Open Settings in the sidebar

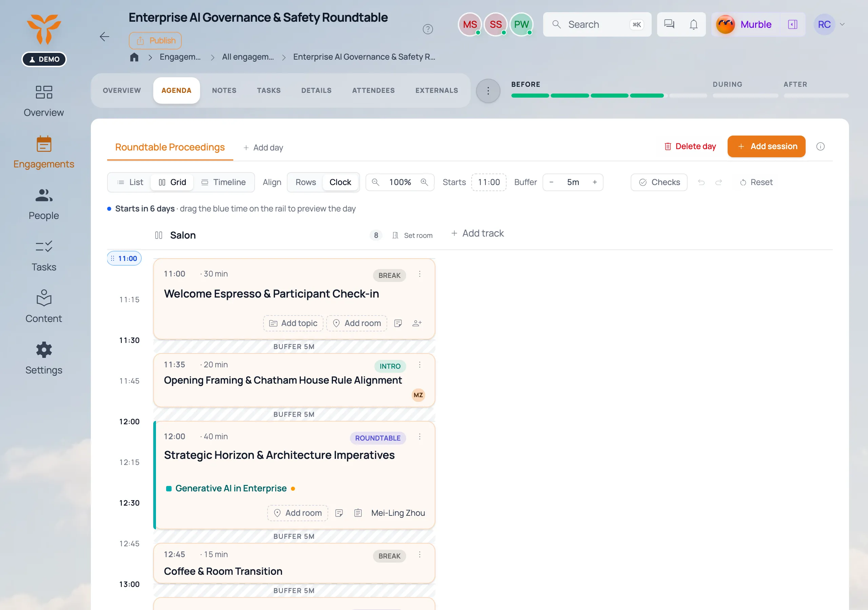pyautogui.click(x=44, y=358)
